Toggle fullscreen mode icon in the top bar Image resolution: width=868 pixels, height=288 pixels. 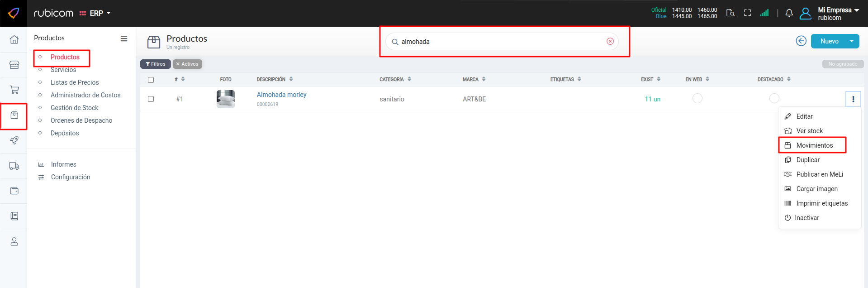point(747,13)
